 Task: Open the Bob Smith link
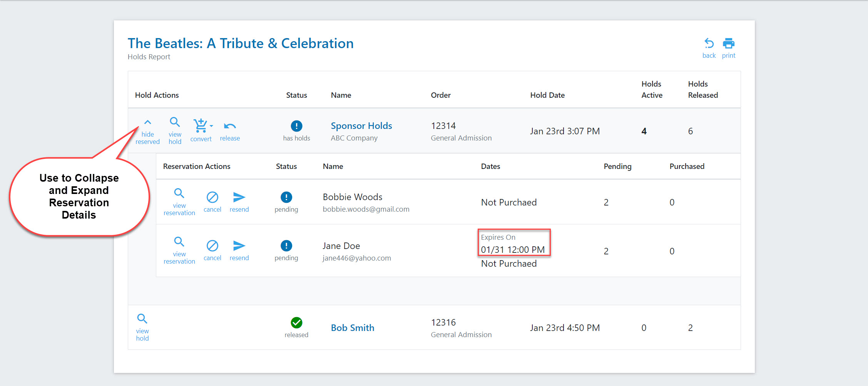click(x=353, y=328)
